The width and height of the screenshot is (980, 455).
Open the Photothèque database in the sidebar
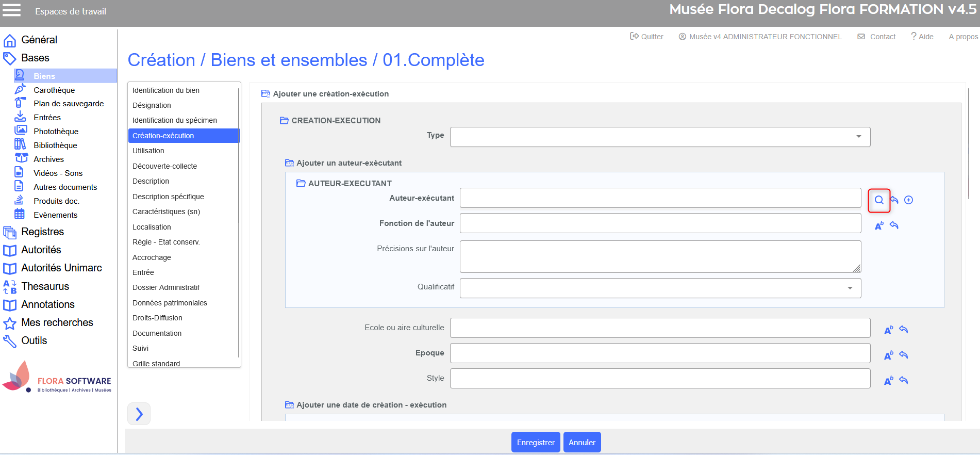(x=56, y=132)
